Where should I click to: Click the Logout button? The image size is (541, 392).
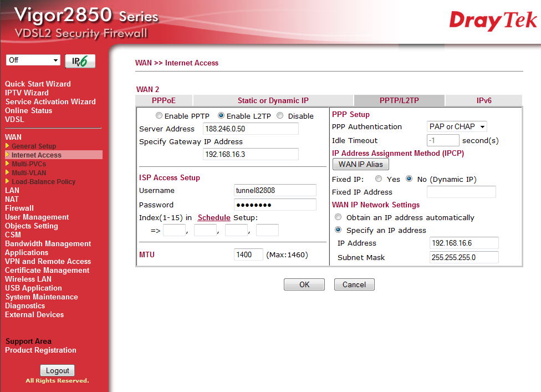pyautogui.click(x=57, y=370)
